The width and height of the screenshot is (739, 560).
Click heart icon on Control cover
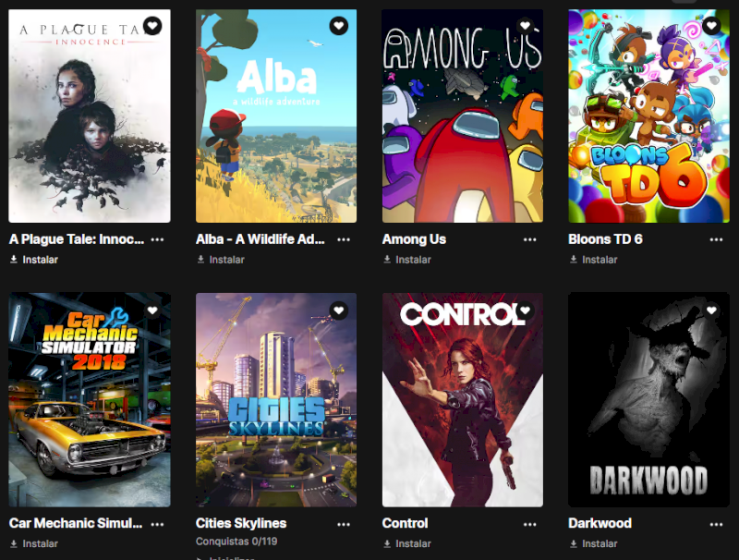[525, 310]
